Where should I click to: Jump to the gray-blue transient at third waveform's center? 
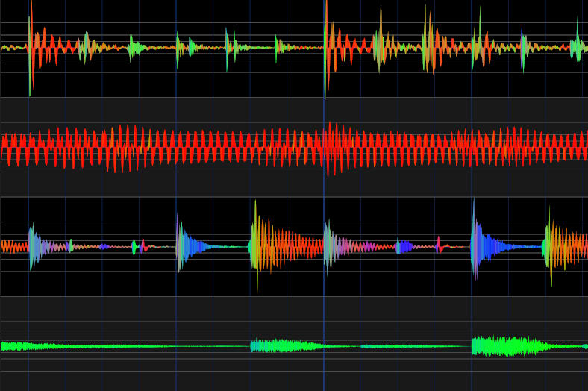pos(328,245)
